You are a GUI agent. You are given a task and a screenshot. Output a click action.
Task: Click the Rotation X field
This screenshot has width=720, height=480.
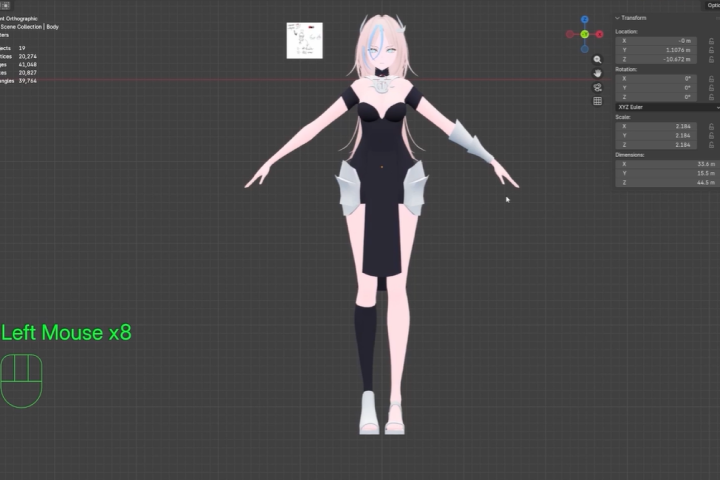(656, 79)
